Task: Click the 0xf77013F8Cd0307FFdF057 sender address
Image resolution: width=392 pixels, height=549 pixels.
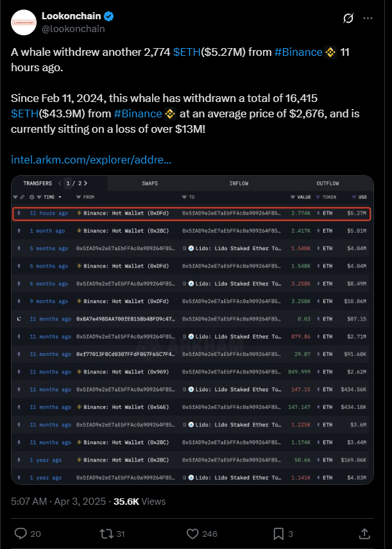Action: tap(126, 354)
